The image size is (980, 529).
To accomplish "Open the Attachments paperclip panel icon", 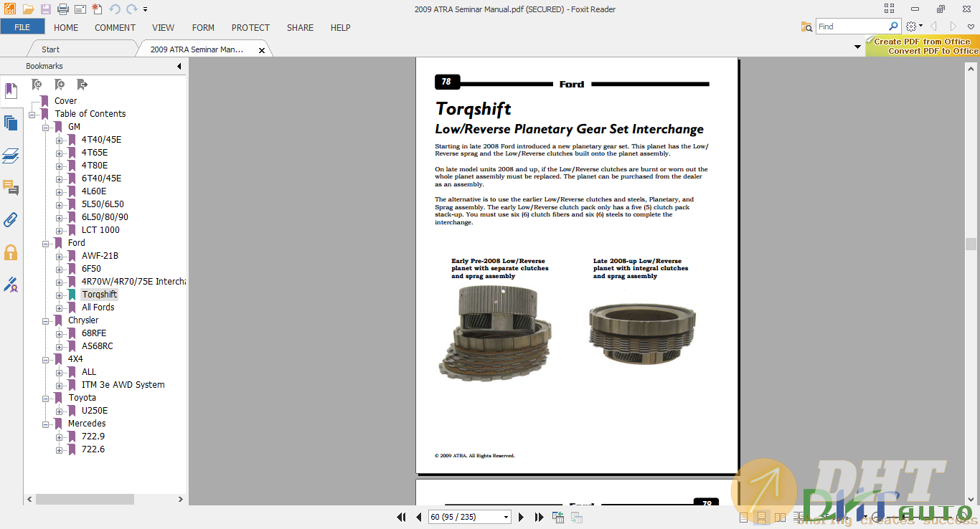I will pos(11,220).
